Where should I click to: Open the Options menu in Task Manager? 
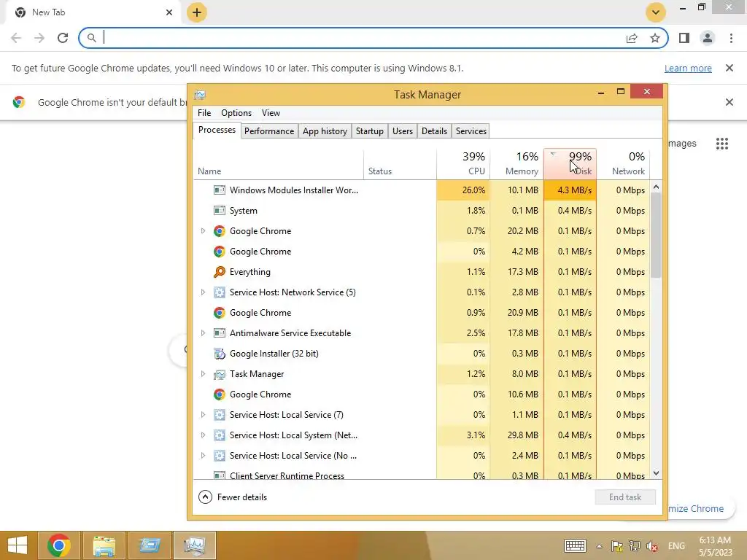(x=236, y=113)
